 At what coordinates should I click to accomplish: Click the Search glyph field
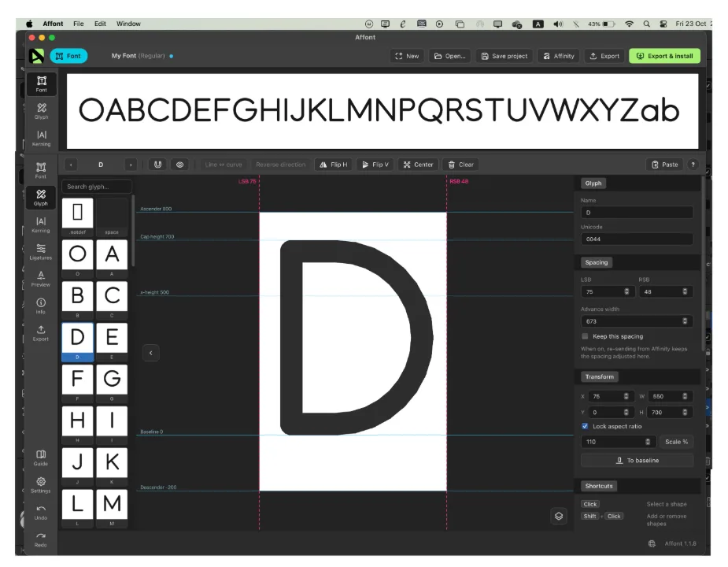click(97, 187)
